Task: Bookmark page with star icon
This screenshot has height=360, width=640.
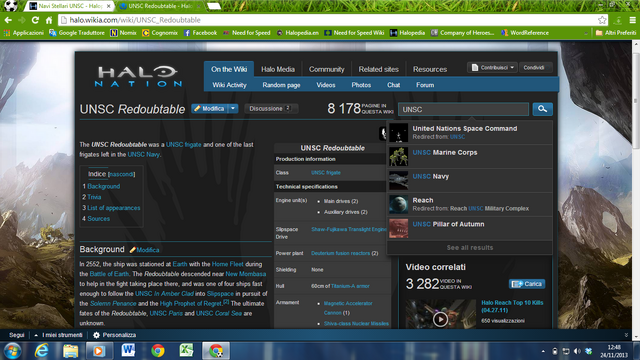Action: 602,20
